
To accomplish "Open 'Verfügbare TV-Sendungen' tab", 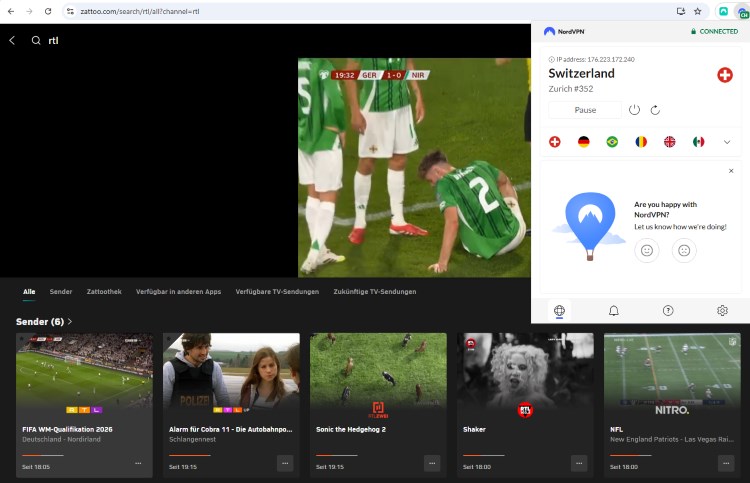I will pos(277,292).
